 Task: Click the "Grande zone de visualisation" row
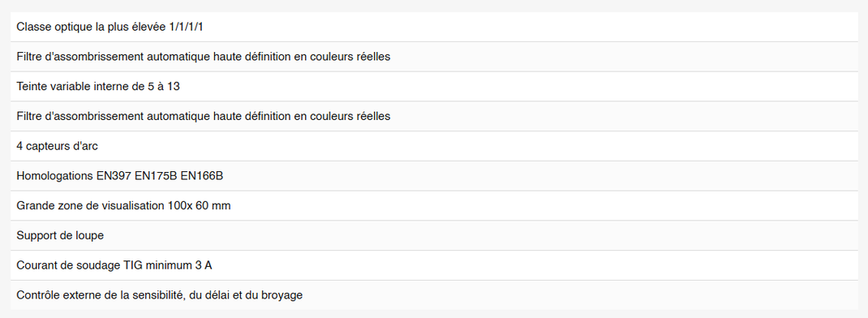point(434,205)
